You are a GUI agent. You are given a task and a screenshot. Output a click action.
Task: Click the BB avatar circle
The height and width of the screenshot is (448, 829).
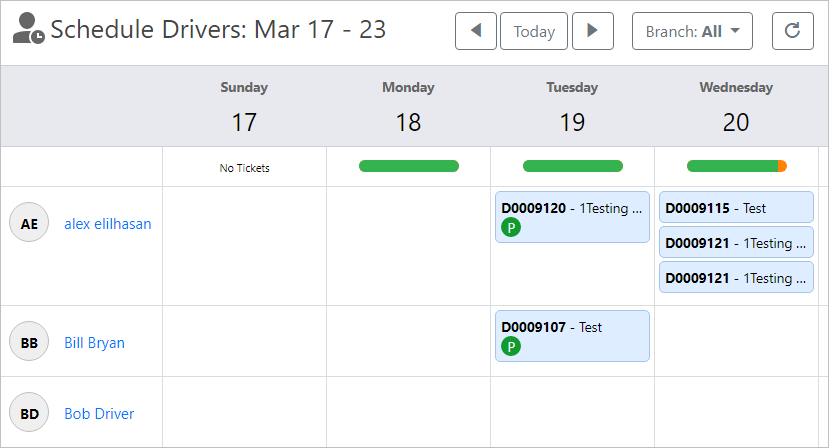(x=29, y=342)
